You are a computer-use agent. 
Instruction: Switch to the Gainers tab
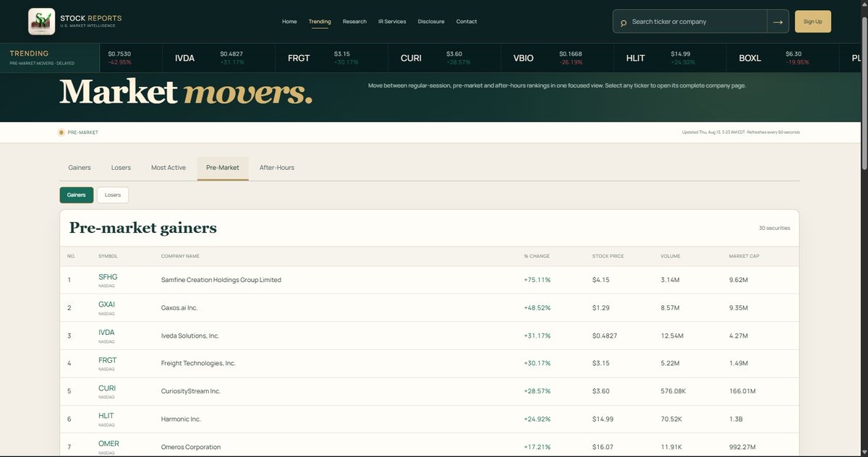80,168
